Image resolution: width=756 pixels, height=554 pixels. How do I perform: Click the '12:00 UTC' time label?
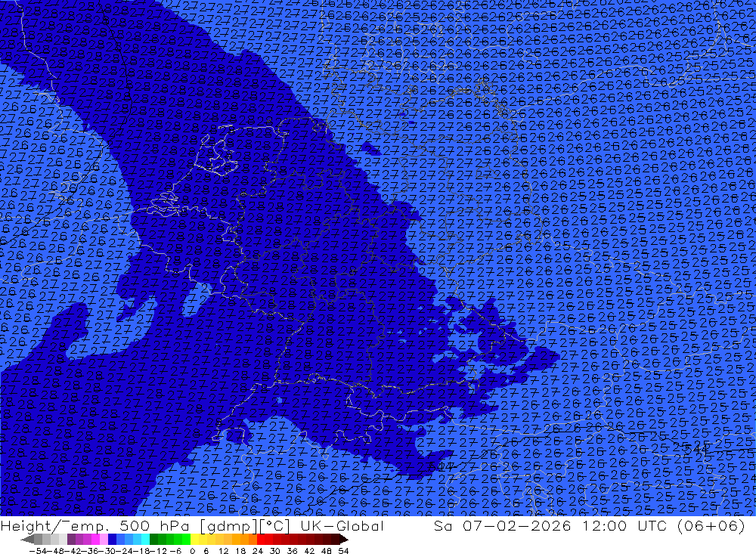point(624,526)
